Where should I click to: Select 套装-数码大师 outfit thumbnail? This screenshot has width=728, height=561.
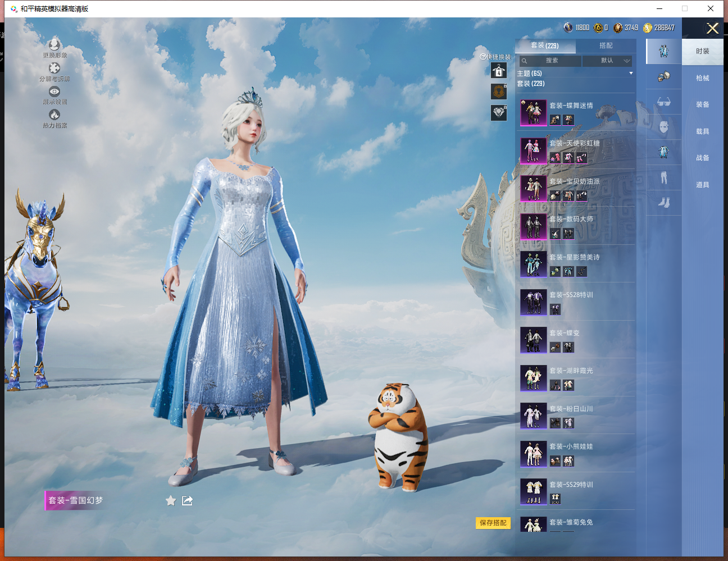(x=533, y=226)
